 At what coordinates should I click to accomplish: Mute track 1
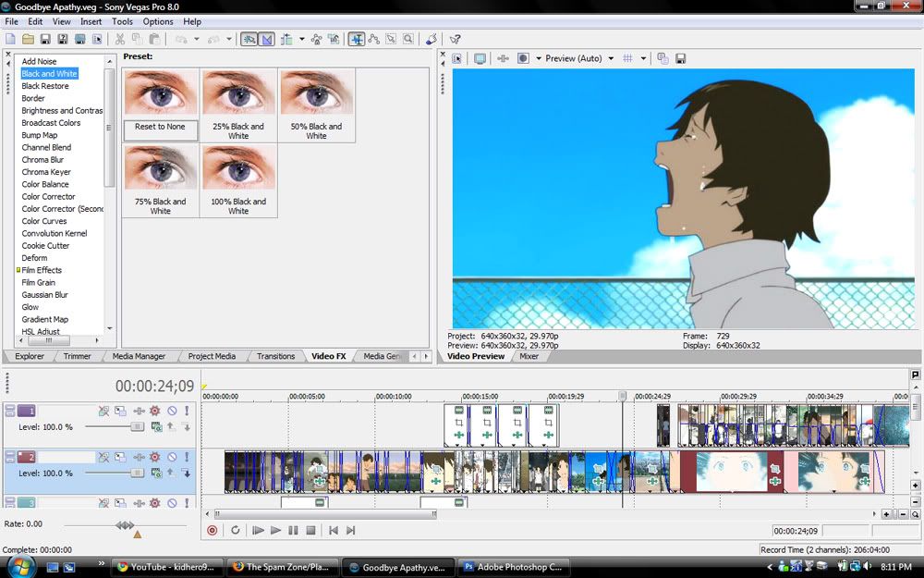[172, 412]
